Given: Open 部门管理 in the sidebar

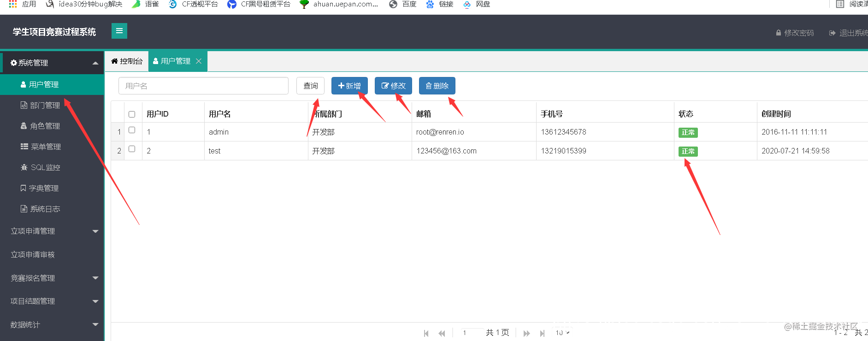Looking at the screenshot, I should (x=52, y=105).
